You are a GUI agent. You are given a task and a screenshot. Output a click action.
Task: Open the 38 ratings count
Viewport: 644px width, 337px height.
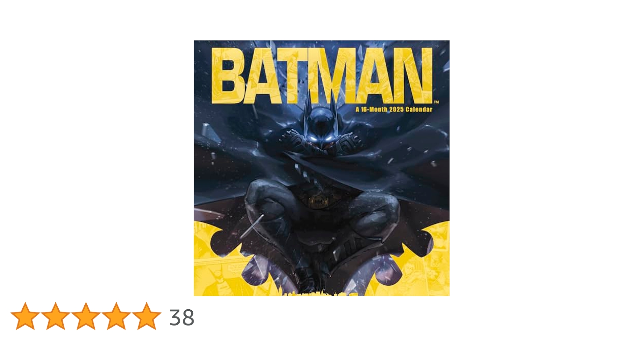point(182,317)
